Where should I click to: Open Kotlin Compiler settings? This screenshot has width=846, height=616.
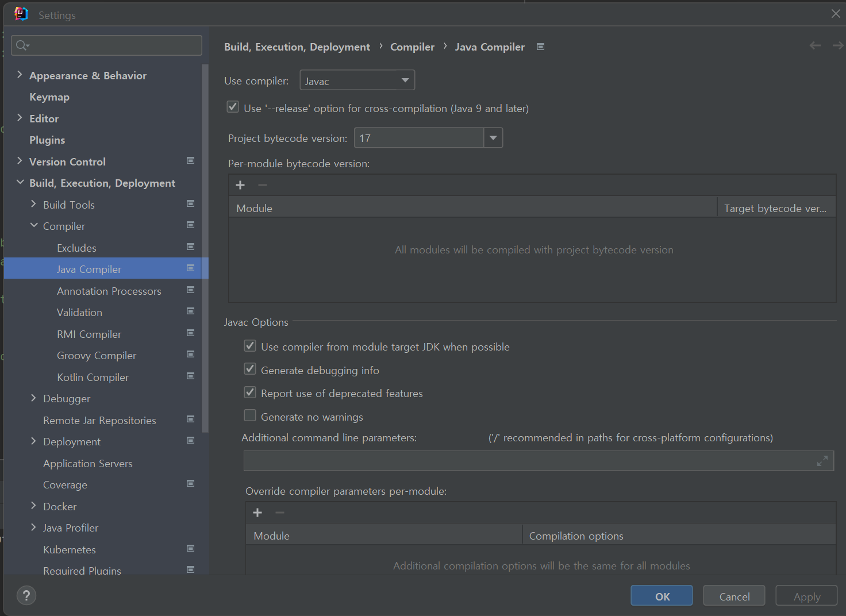[x=93, y=377]
